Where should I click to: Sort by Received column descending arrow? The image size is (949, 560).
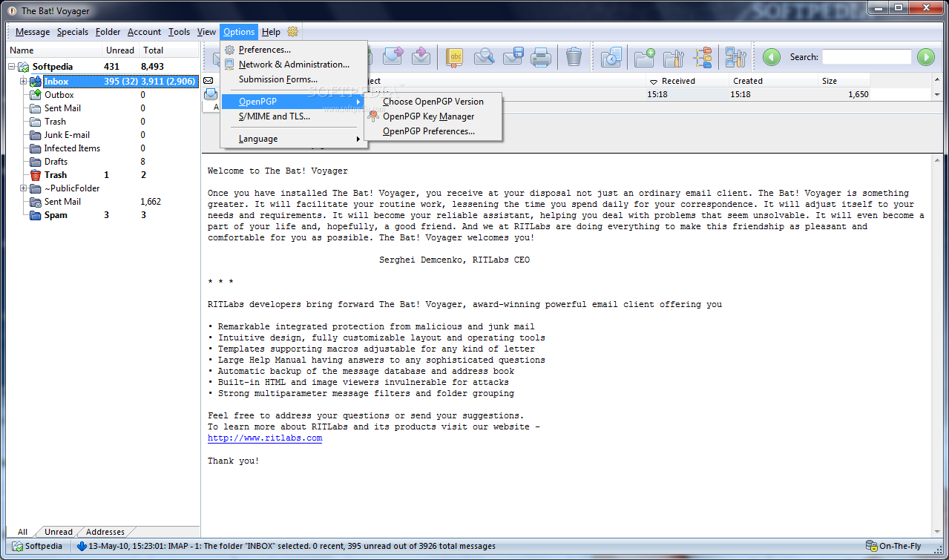pyautogui.click(x=654, y=82)
